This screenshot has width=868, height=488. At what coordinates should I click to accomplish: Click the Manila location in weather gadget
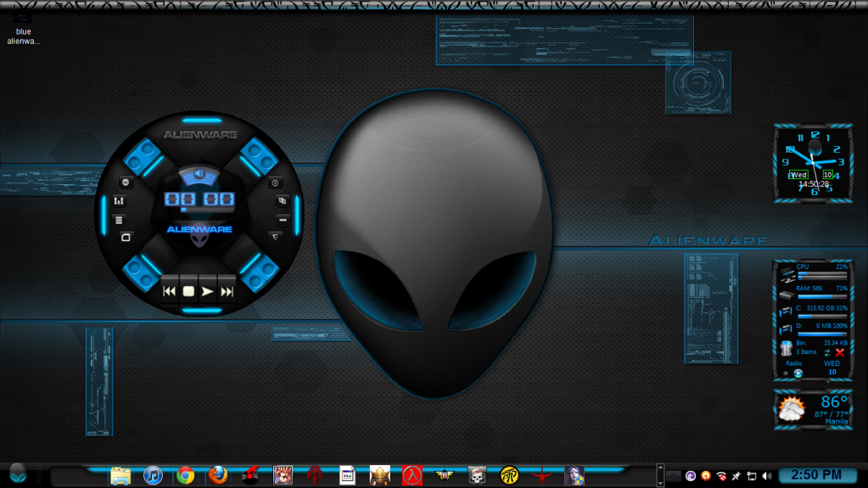(x=837, y=422)
